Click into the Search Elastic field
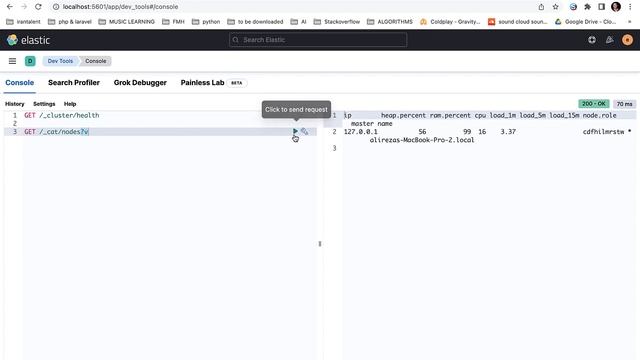This screenshot has width=640, height=360. pyautogui.click(x=318, y=40)
